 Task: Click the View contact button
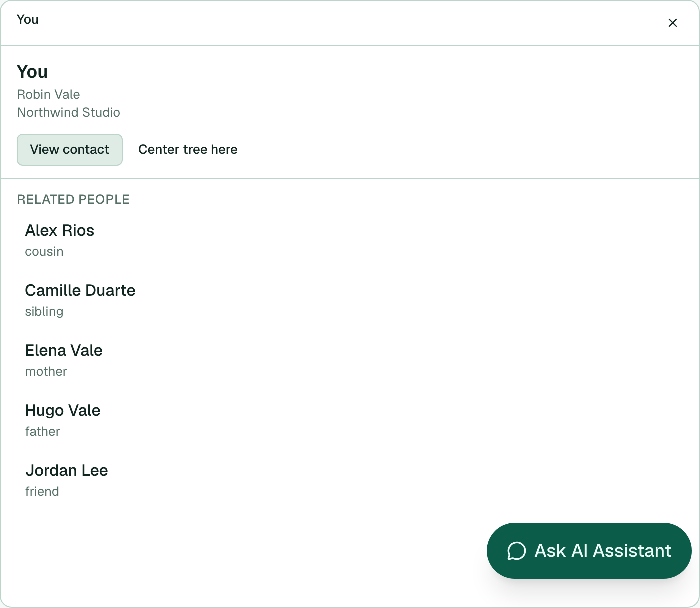[x=70, y=150]
